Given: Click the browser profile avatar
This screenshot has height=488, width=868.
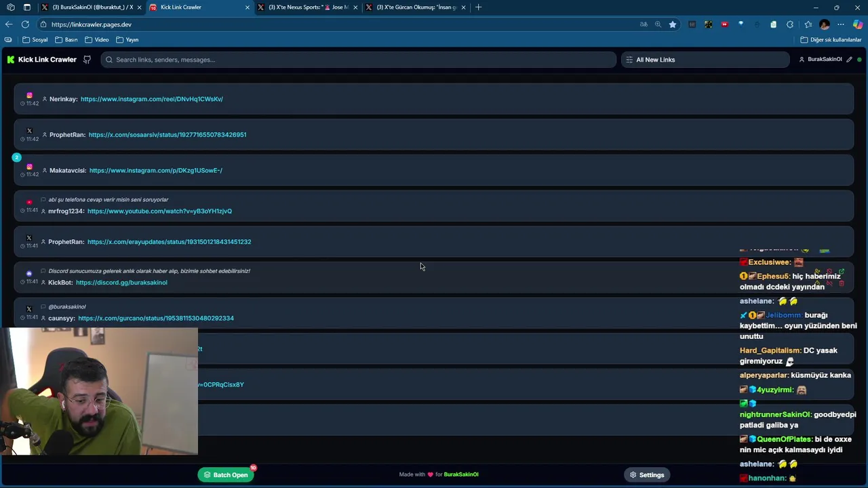Looking at the screenshot, I should [x=825, y=24].
